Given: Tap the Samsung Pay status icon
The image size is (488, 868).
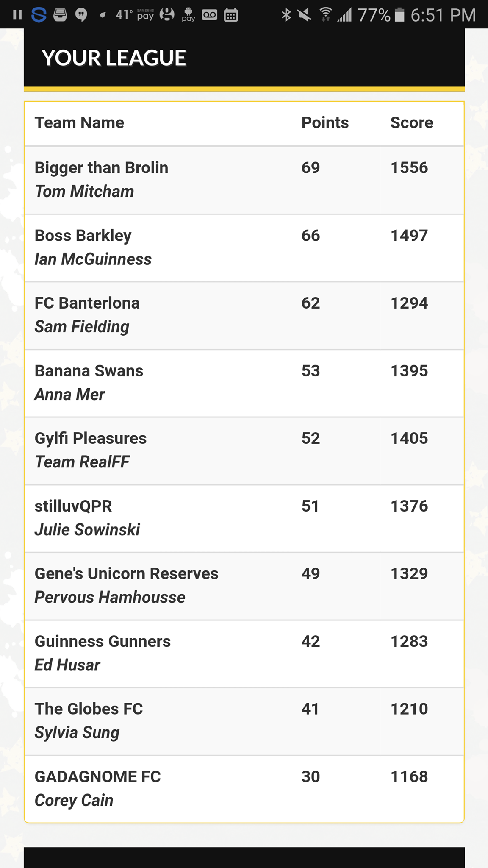Looking at the screenshot, I should click(145, 15).
